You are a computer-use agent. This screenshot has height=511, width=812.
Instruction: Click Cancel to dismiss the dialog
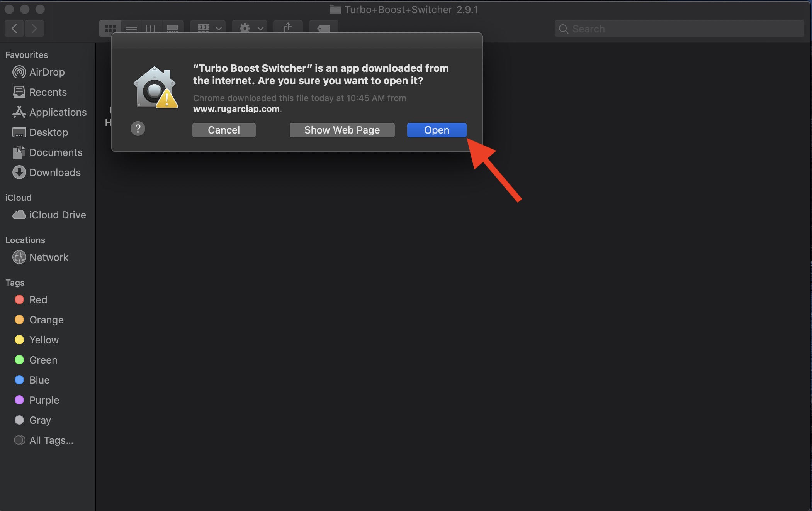pos(224,130)
